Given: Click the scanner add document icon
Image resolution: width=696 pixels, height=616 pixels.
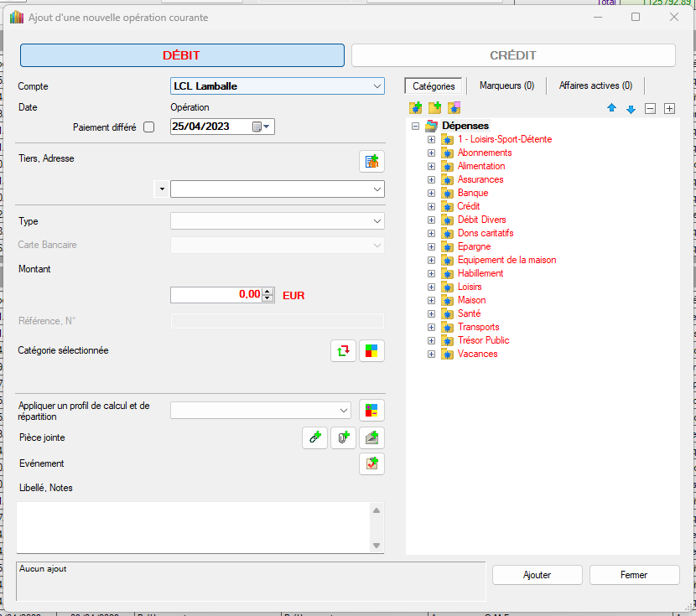Looking at the screenshot, I should point(371,437).
